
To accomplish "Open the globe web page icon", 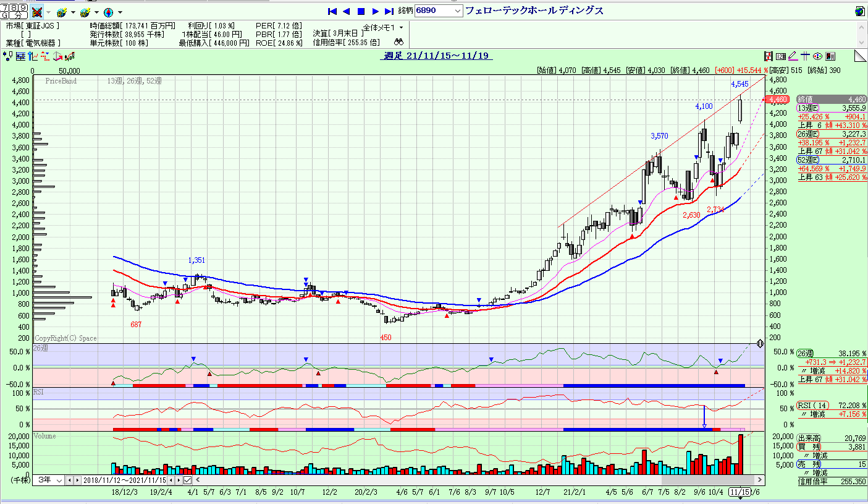I will (x=859, y=11).
